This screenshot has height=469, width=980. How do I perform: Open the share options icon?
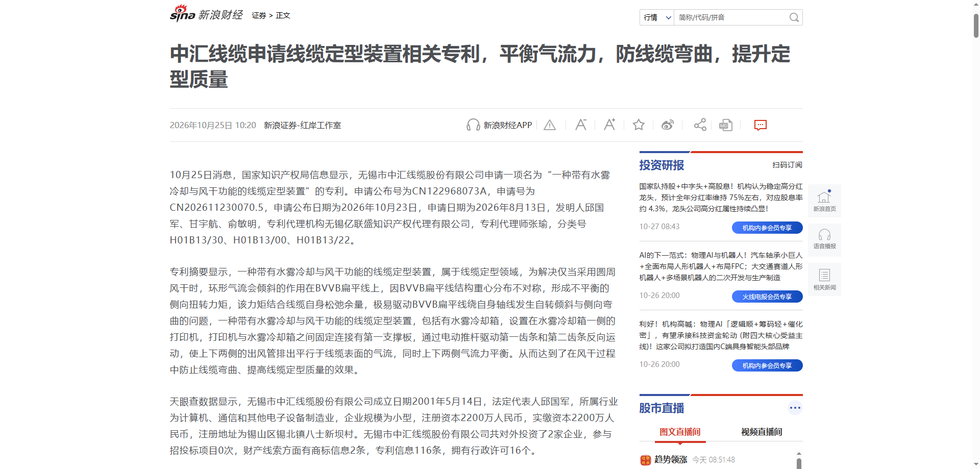pos(700,125)
